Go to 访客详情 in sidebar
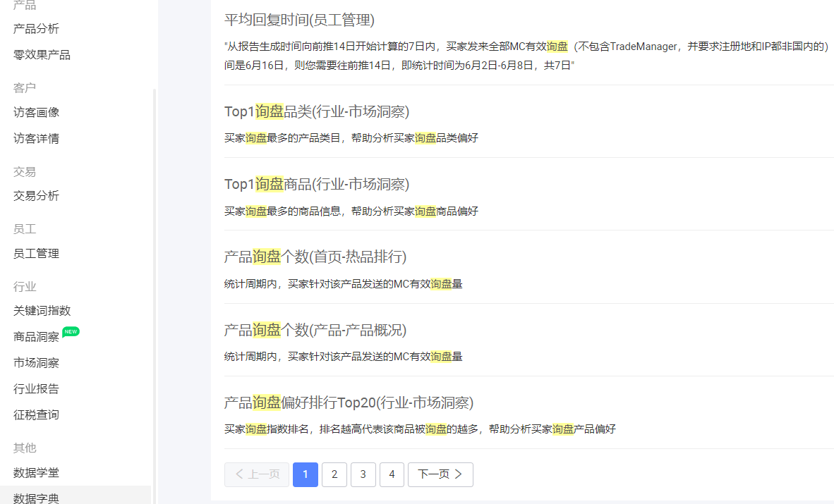834x504 pixels. 36,139
